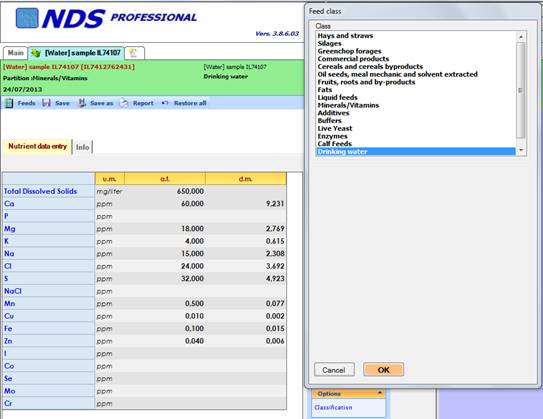Click the I row label
This screenshot has width=543, height=419.
(5, 353)
